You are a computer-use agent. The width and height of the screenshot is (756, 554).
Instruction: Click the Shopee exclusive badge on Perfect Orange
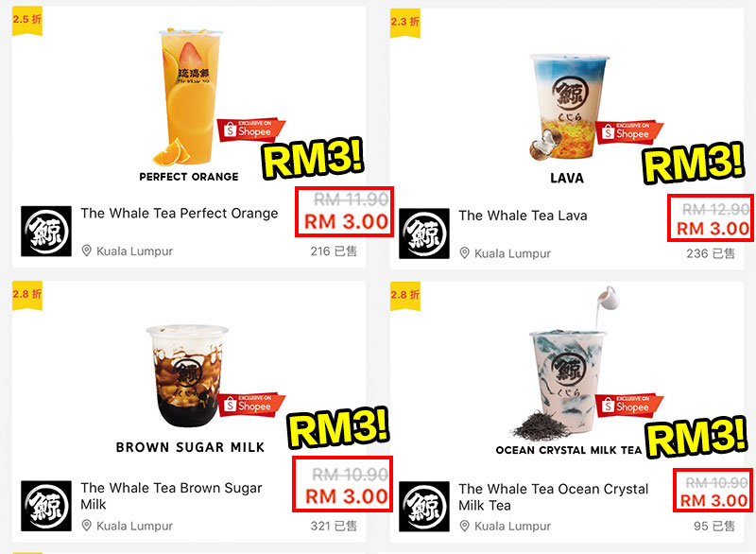[250, 130]
